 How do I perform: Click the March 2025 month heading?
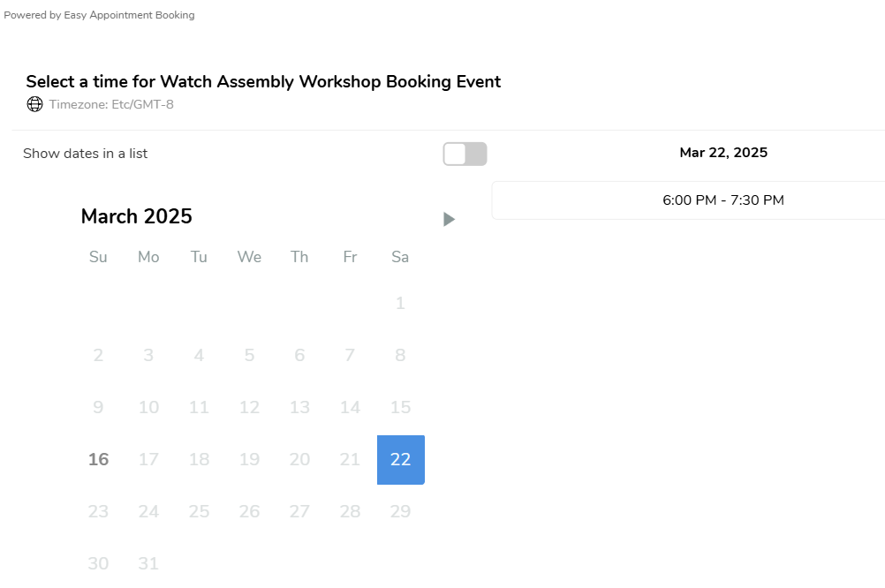point(137,216)
